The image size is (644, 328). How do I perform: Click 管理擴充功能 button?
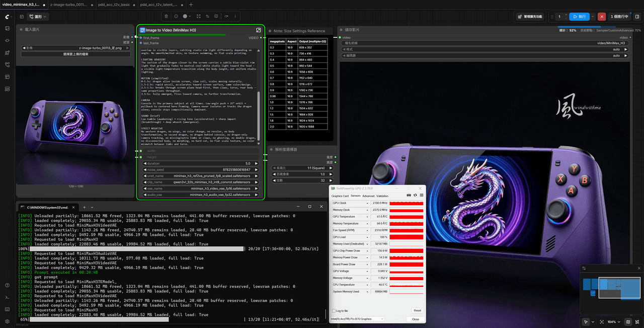(529, 17)
